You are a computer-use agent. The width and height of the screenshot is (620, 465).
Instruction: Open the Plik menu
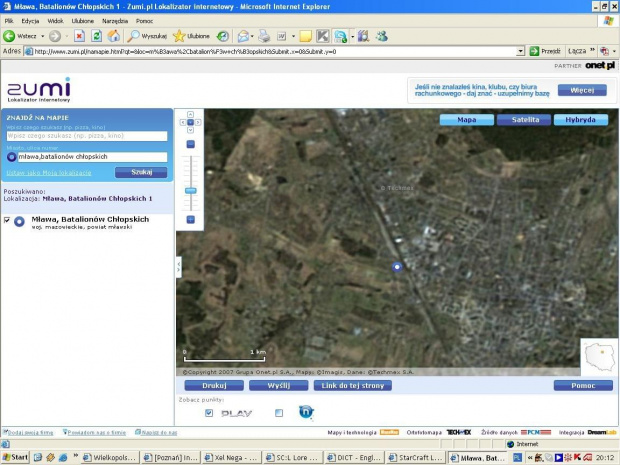(x=9, y=21)
